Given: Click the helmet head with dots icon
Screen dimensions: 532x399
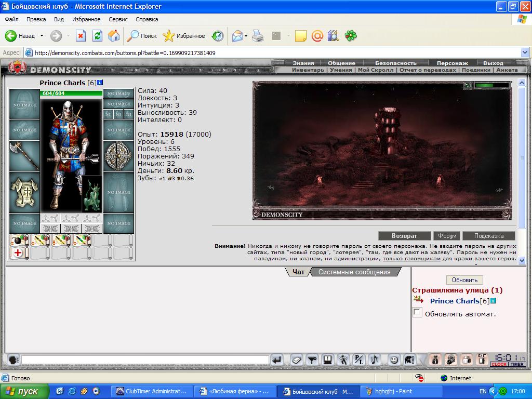Looking at the screenshot, I should [x=409, y=360].
